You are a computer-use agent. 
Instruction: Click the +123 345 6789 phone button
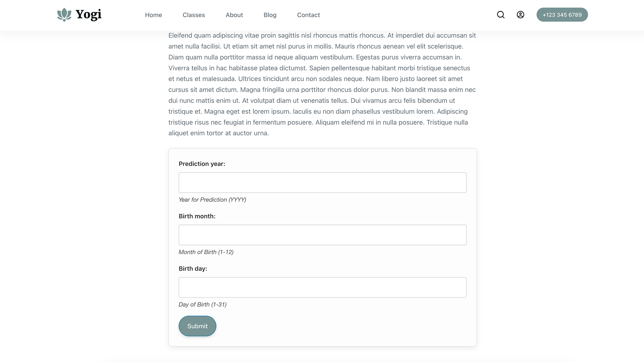(x=562, y=14)
